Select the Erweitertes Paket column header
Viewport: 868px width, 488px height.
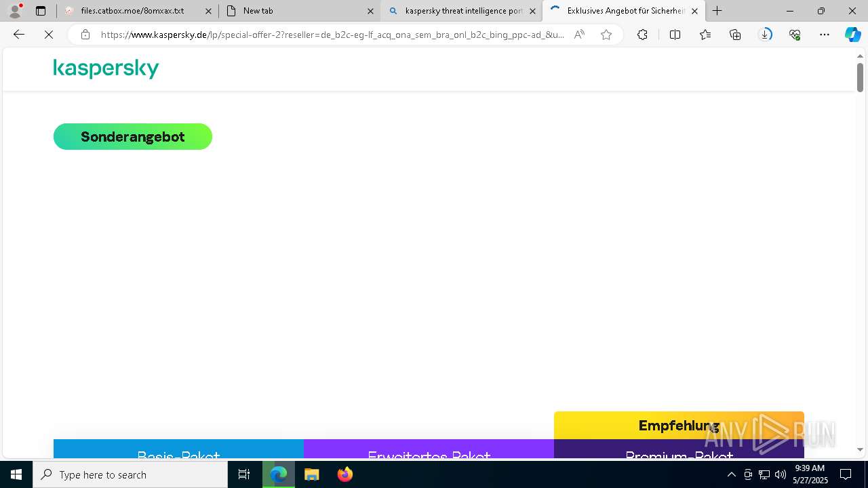(x=429, y=449)
